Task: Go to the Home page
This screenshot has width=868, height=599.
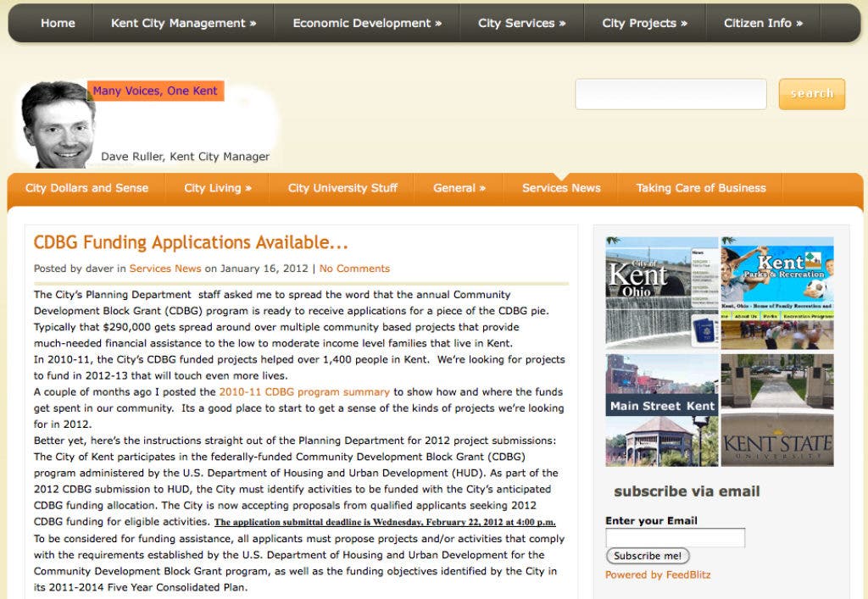Action: [x=58, y=23]
